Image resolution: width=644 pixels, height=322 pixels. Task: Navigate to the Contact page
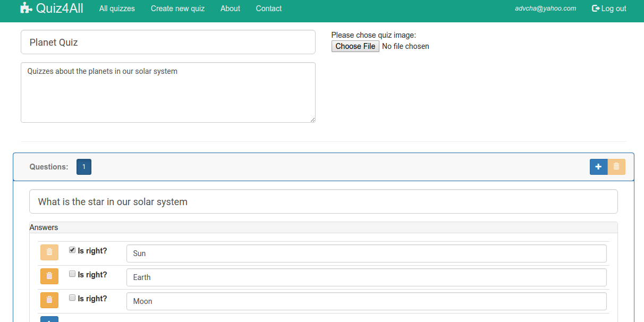(269, 9)
